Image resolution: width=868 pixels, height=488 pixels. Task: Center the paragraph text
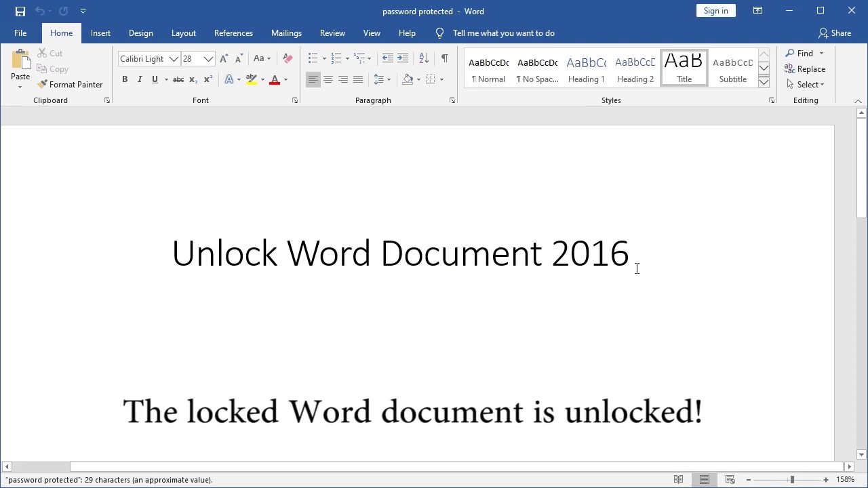pyautogui.click(x=328, y=80)
